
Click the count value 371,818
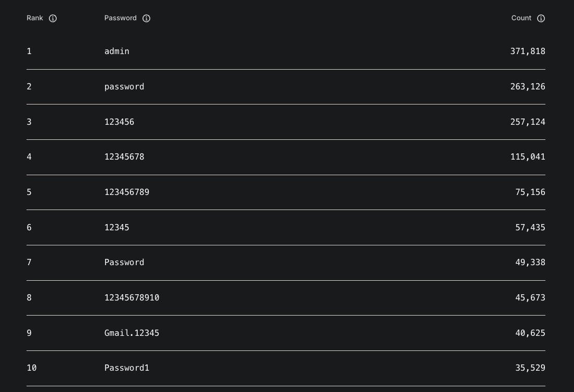[528, 51]
